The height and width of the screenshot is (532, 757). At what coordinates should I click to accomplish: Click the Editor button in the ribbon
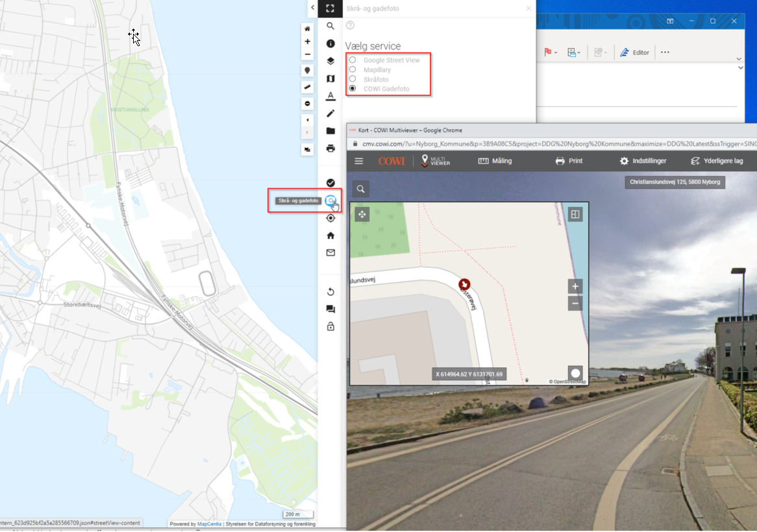634,53
